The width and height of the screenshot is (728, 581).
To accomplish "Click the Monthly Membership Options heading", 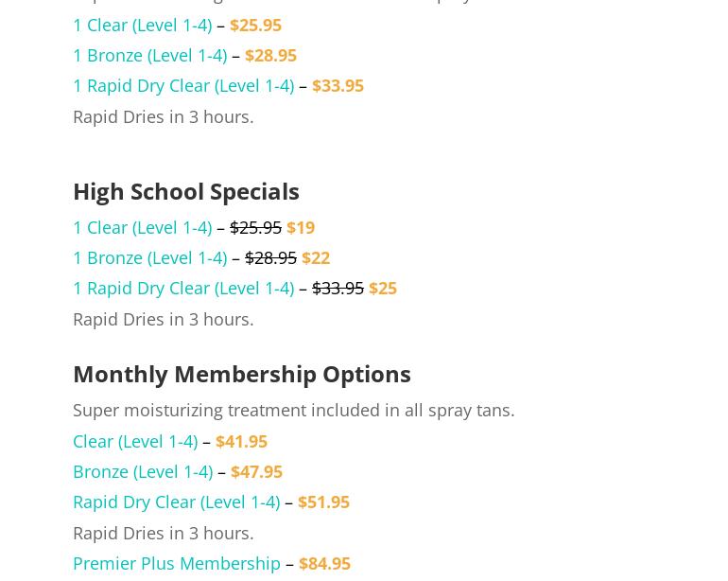I will (242, 374).
